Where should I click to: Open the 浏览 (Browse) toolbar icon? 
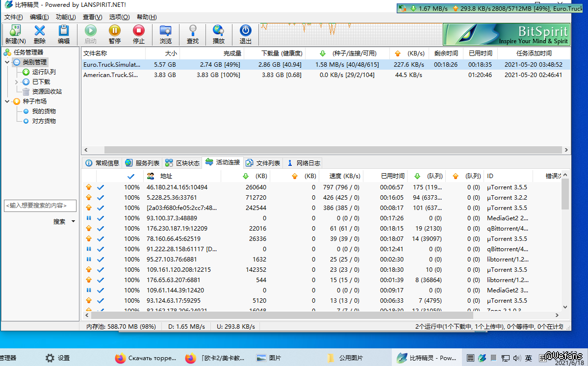coord(166,31)
